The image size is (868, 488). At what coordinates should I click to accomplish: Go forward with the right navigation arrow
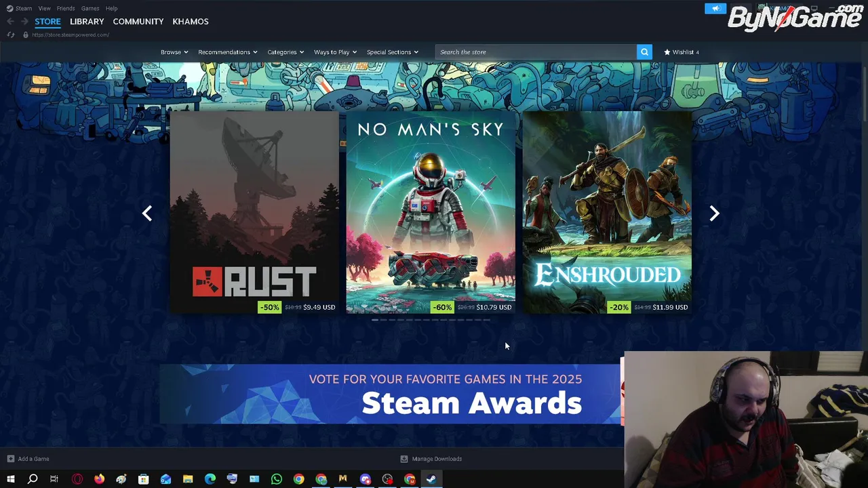point(24,22)
